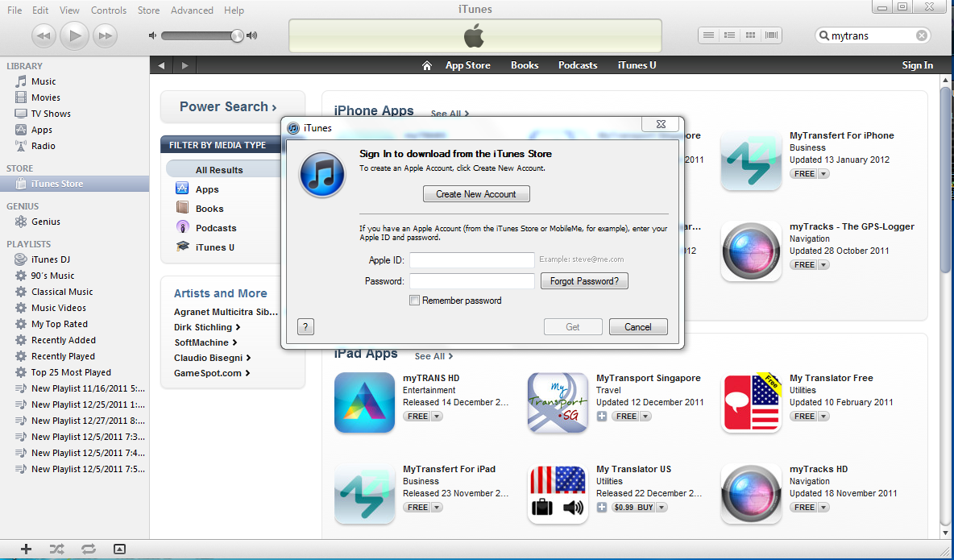Open the iTunes DJ playlist

coord(51,259)
